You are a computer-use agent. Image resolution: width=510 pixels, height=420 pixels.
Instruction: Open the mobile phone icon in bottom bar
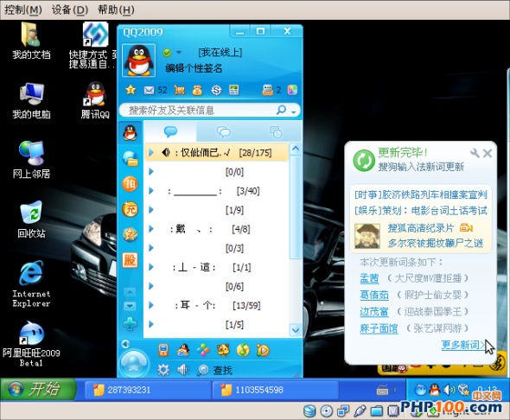point(163,350)
